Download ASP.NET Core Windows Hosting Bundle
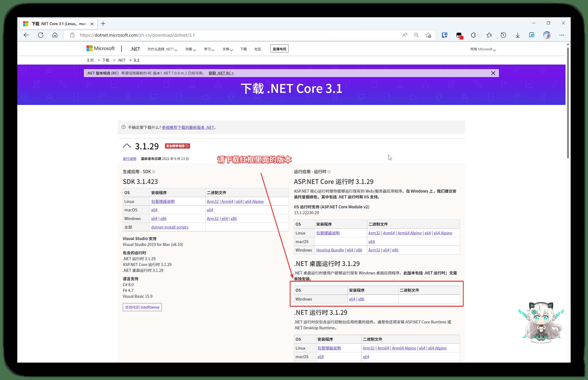 click(330, 250)
